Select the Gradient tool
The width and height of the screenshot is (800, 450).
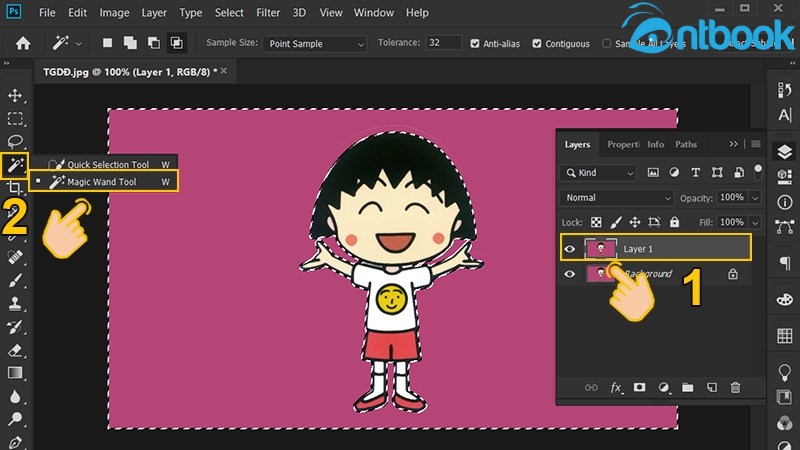pyautogui.click(x=15, y=373)
